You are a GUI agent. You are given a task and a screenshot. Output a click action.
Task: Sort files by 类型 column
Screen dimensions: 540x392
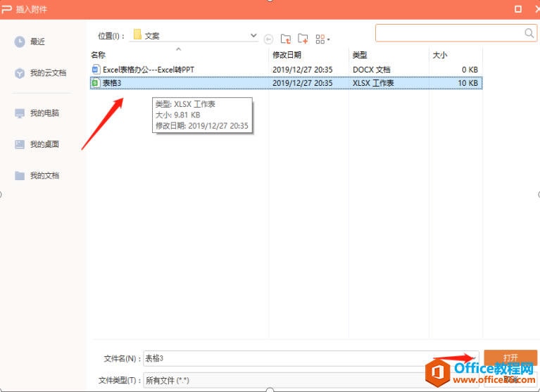click(x=360, y=55)
